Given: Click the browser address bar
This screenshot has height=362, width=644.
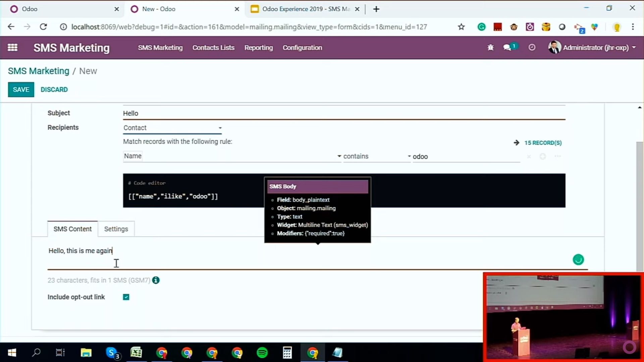Looking at the screenshot, I should point(249,27).
